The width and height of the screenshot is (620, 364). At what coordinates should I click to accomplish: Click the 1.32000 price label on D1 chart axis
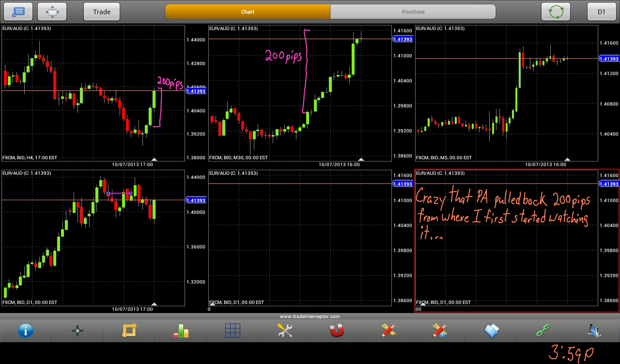(x=196, y=282)
